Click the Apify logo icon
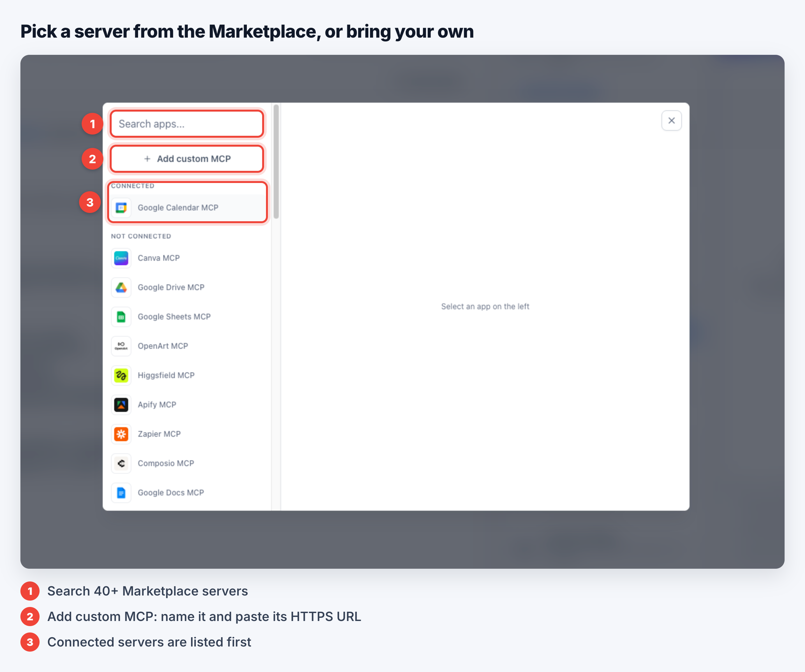 121,405
